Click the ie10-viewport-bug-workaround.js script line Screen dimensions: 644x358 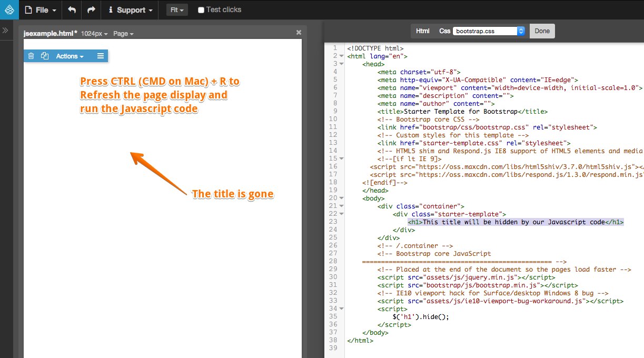coord(500,301)
